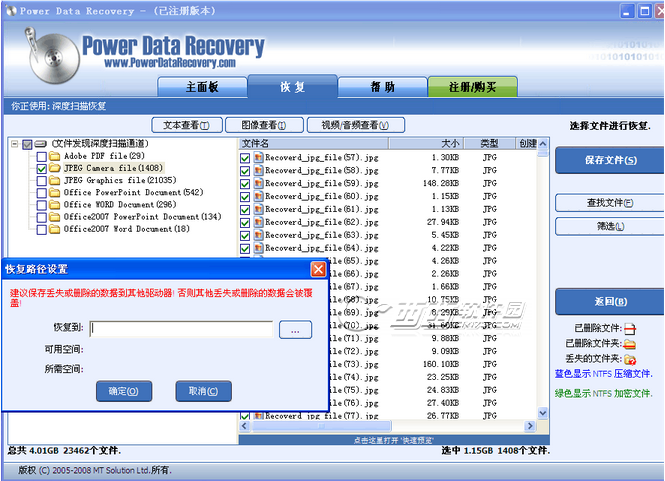Uncheck Recoverd_jpg_file(62).jpg checkbox

click(245, 223)
